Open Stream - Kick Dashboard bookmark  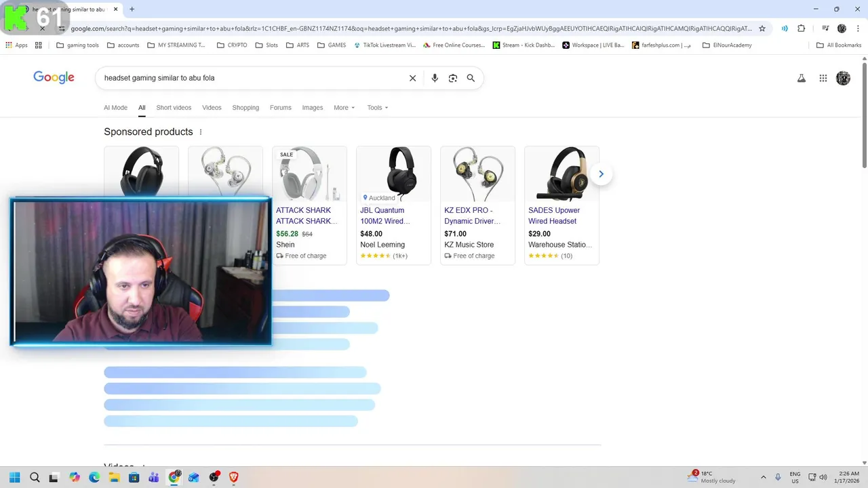pyautogui.click(x=524, y=45)
